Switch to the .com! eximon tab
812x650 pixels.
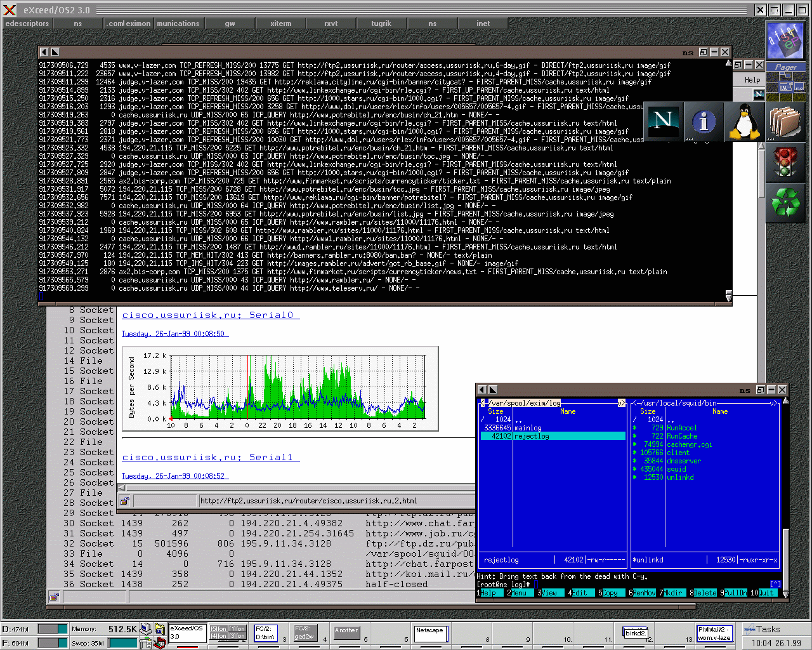point(129,23)
